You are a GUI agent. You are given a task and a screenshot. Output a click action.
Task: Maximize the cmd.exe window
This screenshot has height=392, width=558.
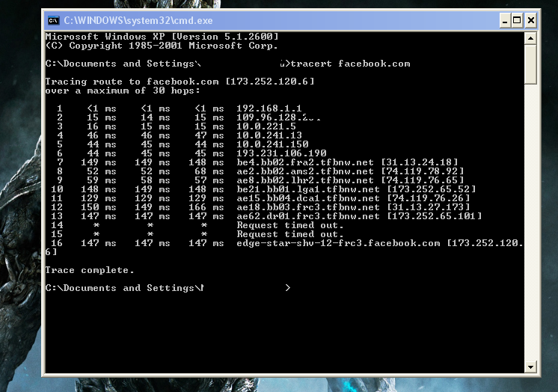click(x=517, y=21)
